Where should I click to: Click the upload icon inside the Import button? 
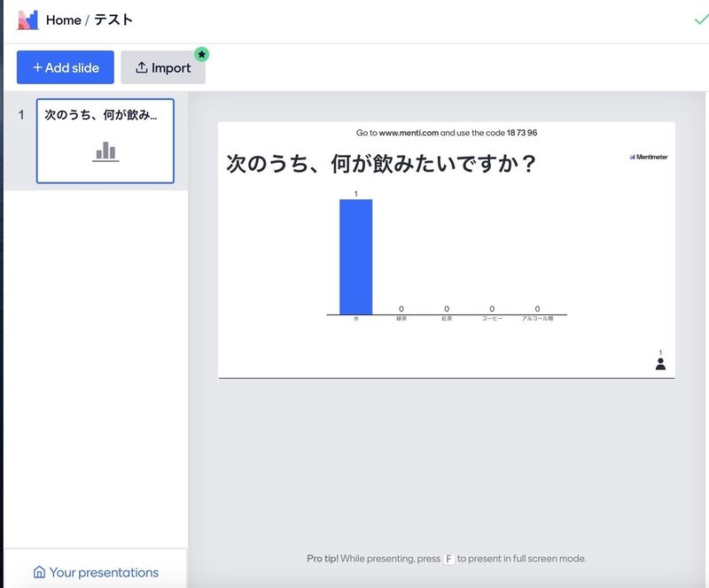coord(142,67)
